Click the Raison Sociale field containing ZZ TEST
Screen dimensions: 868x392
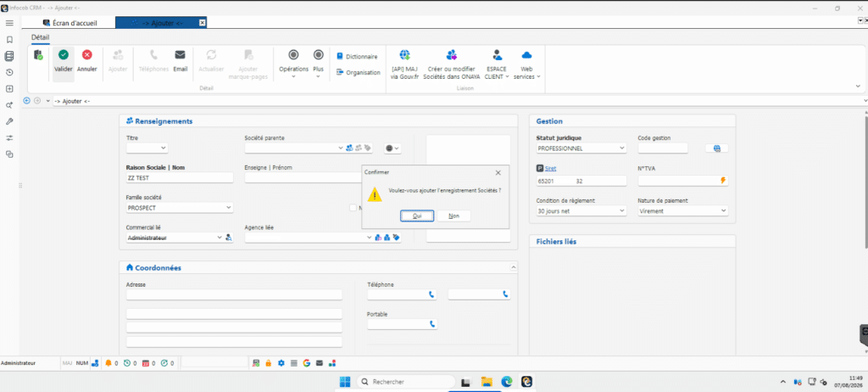(x=180, y=178)
